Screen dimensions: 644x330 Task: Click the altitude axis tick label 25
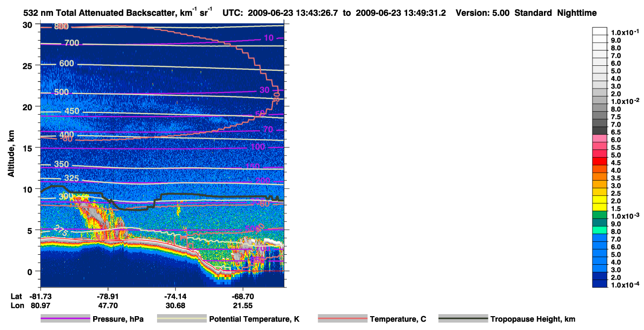point(29,66)
